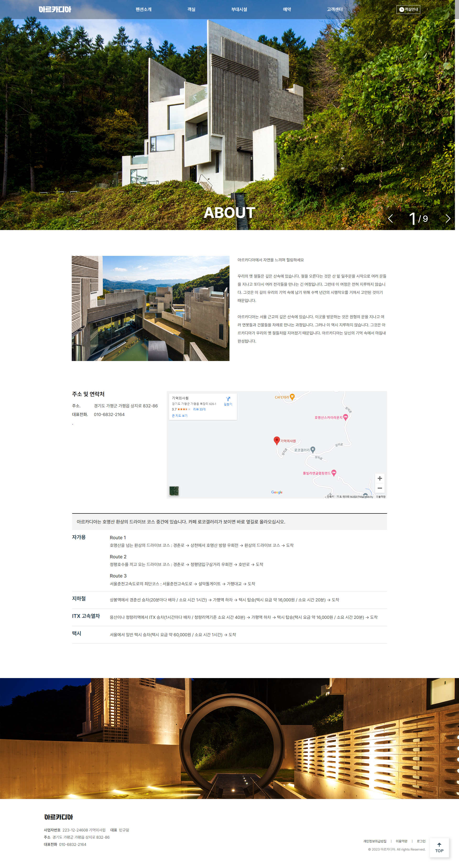The image size is (459, 868).
Task: Click the TOP scroll-up button
Action: pos(439,847)
